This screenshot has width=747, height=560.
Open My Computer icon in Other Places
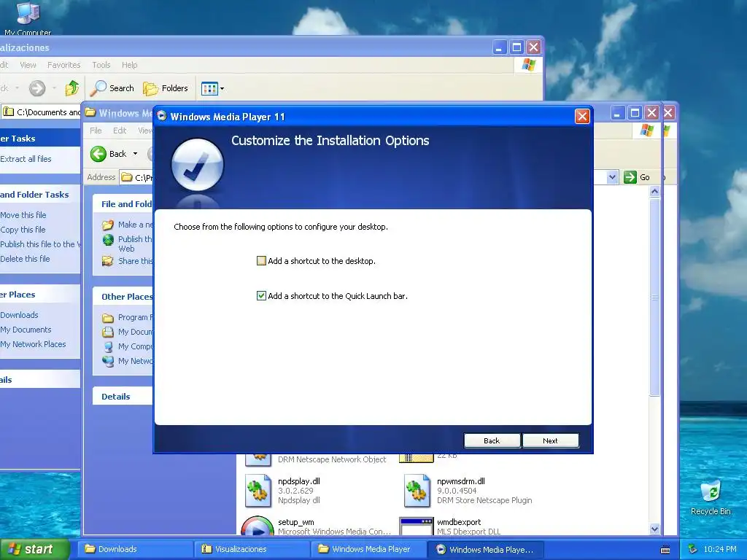point(108,346)
